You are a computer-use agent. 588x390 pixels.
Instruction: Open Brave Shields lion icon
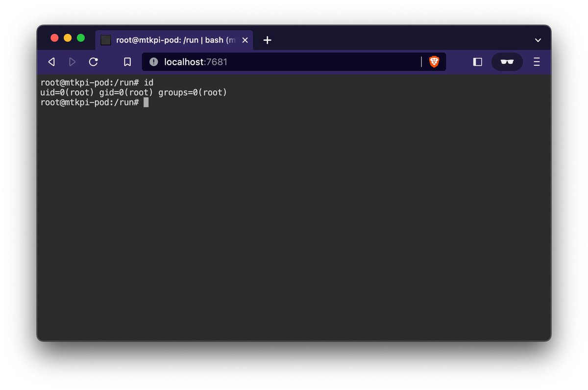click(434, 62)
